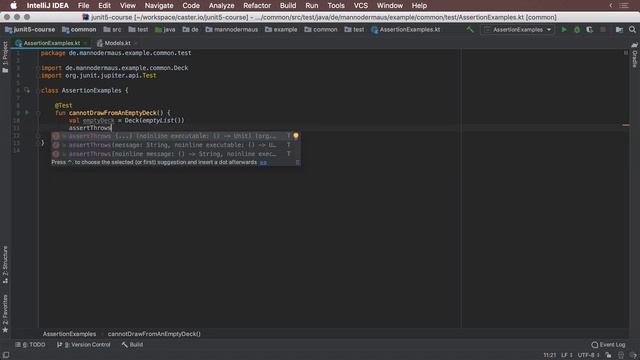640x360 pixels.
Task: Click the java folder in navigation bar
Action: [165, 29]
